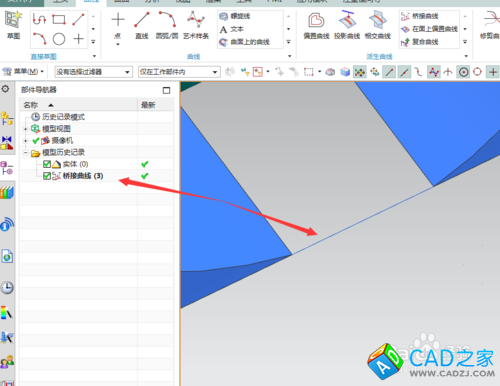Viewport: 500px width, 386px height.
Task: Open the 仅在工作部件内 scope dropdown
Action: [179, 72]
